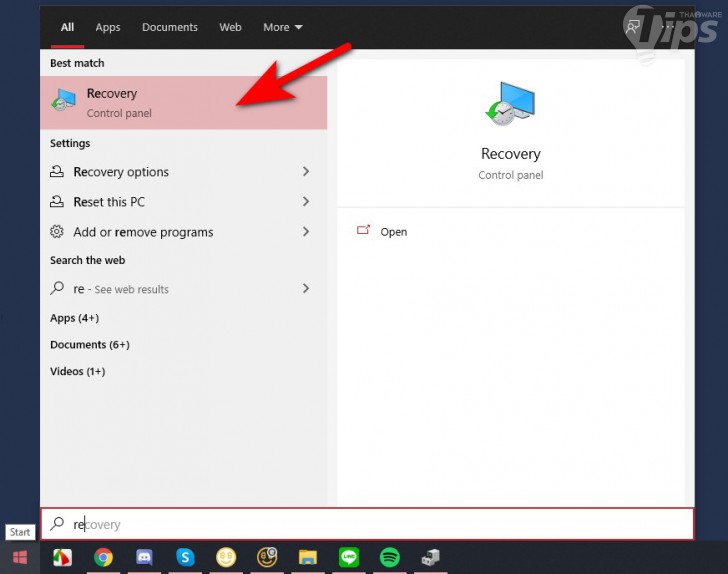Image resolution: width=728 pixels, height=574 pixels.
Task: Click the magnifier icon beside See web results
Action: point(57,288)
